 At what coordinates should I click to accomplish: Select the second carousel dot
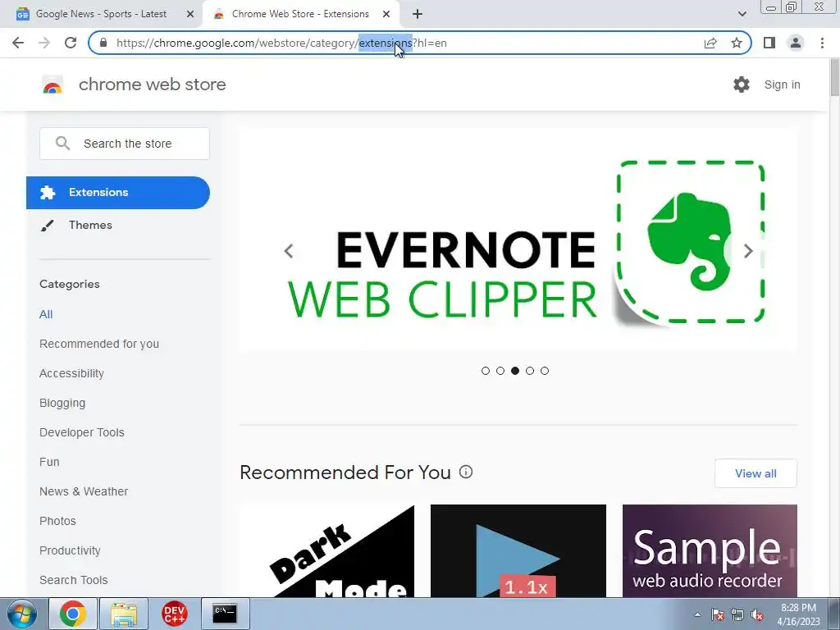pos(500,371)
